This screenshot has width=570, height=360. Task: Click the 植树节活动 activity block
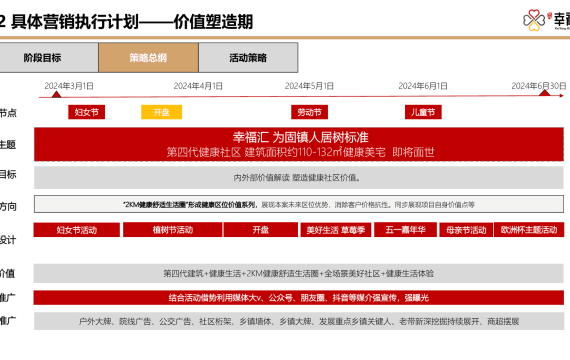(173, 230)
